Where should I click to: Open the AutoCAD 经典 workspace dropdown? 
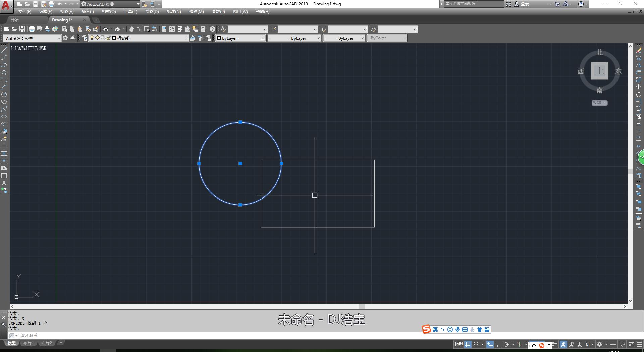point(59,38)
